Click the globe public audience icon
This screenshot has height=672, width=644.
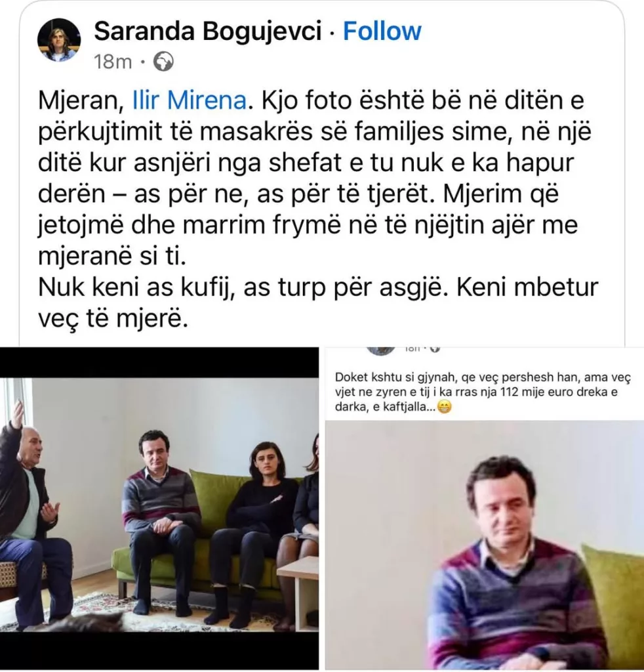click(163, 62)
